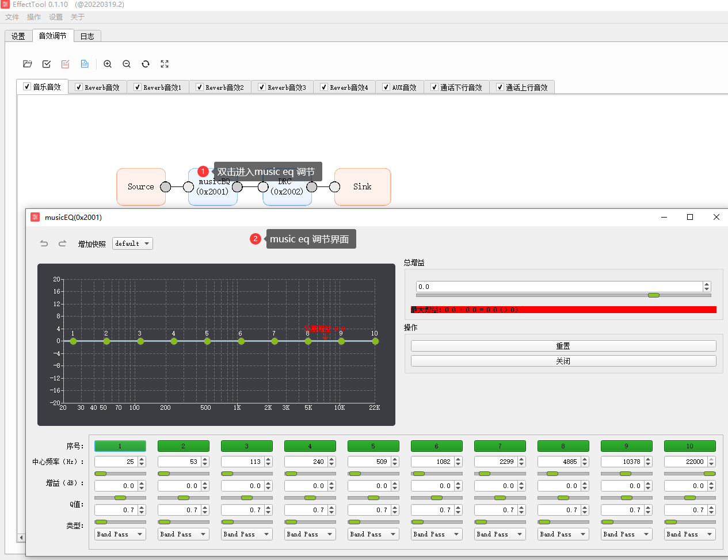Click band 6 center frequency field showing 1082
This screenshot has width=728, height=560.
click(433, 462)
